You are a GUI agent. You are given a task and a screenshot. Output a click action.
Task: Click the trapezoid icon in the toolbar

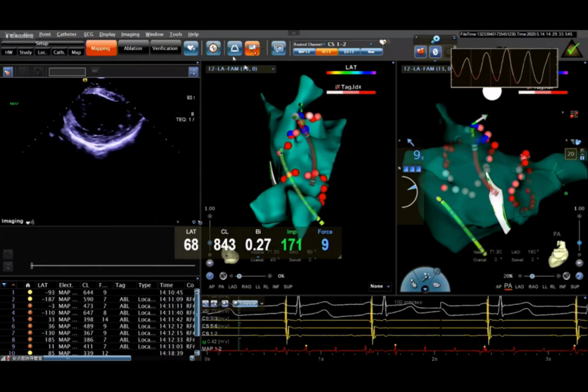pyautogui.click(x=235, y=48)
